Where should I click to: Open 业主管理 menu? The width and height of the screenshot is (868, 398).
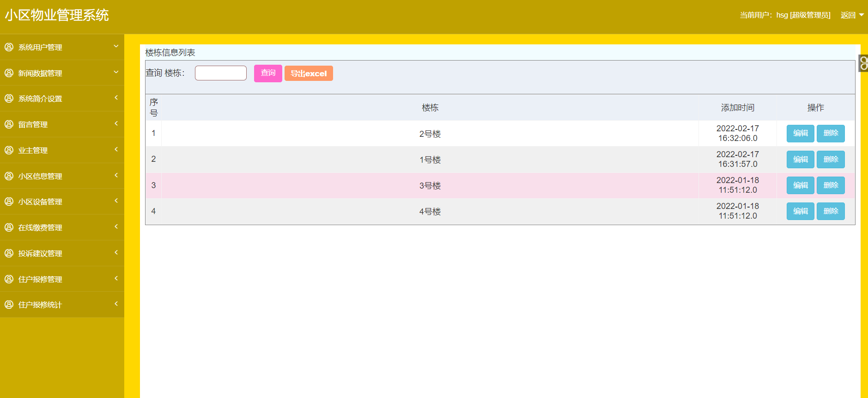coord(62,150)
